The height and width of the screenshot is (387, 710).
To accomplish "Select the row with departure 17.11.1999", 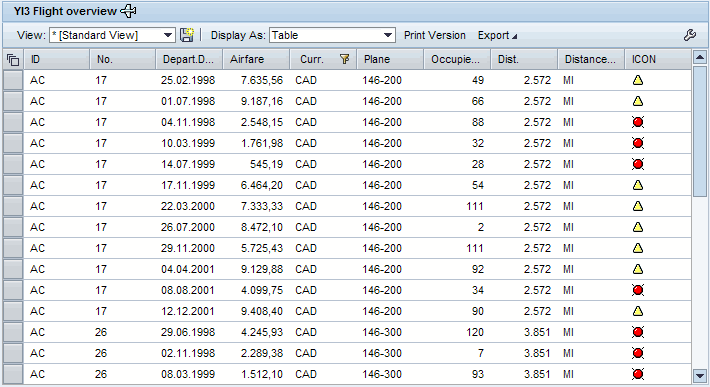I will (x=13, y=185).
